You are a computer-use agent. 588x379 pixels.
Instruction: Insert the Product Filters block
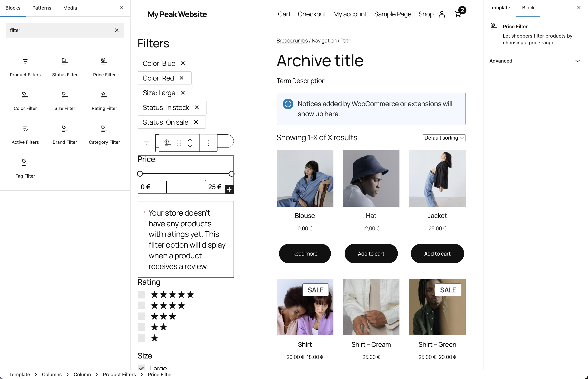tap(25, 67)
